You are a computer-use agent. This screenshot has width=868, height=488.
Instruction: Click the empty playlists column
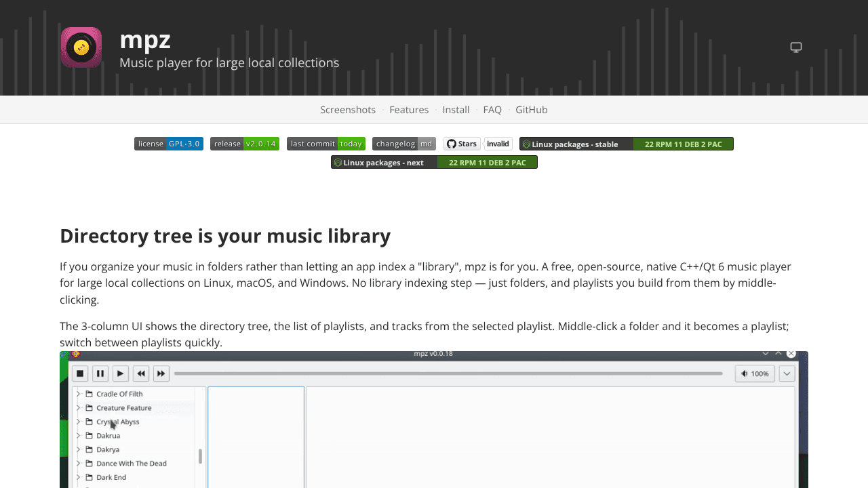click(x=256, y=437)
